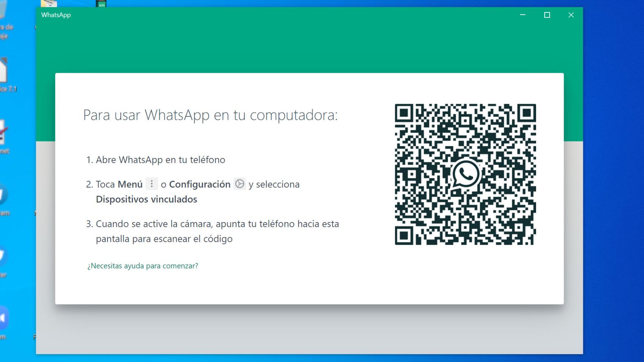
Task: Close the WhatsApp window
Action: 571,15
